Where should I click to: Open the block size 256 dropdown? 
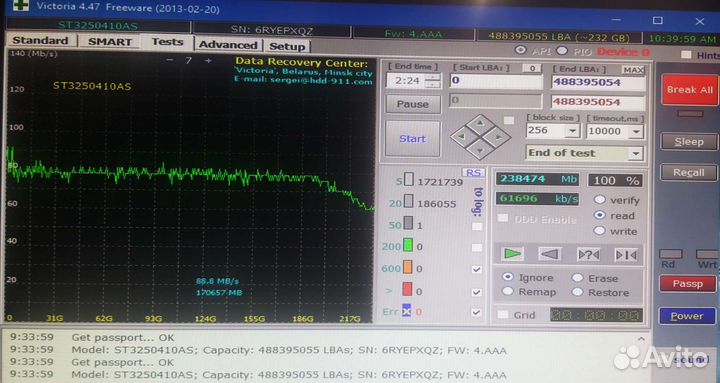point(572,132)
